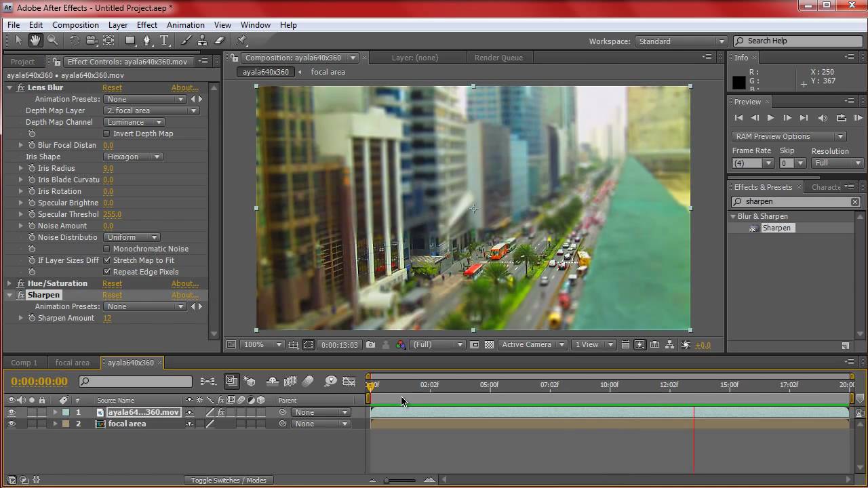The width and height of the screenshot is (868, 488).
Task: Select the Puppet Pin tool
Action: [x=242, y=41]
